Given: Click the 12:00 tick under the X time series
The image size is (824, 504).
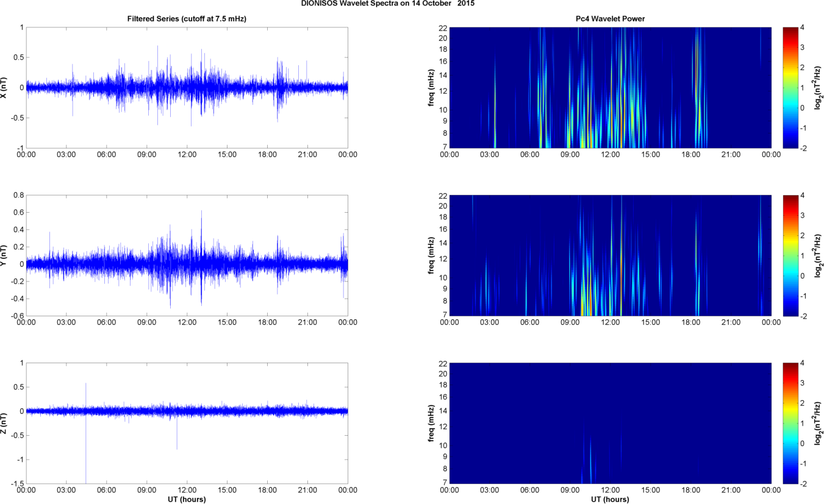Looking at the screenshot, I should pos(187,155).
